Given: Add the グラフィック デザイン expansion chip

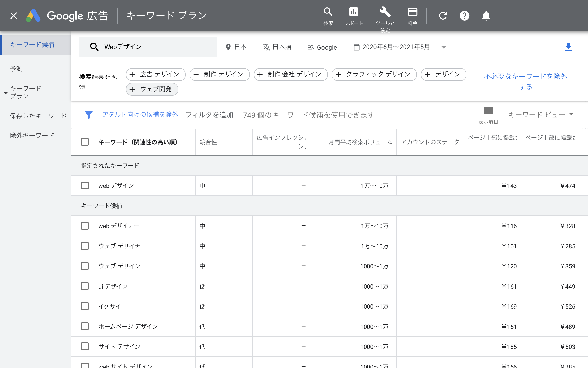Looking at the screenshot, I should coord(374,74).
